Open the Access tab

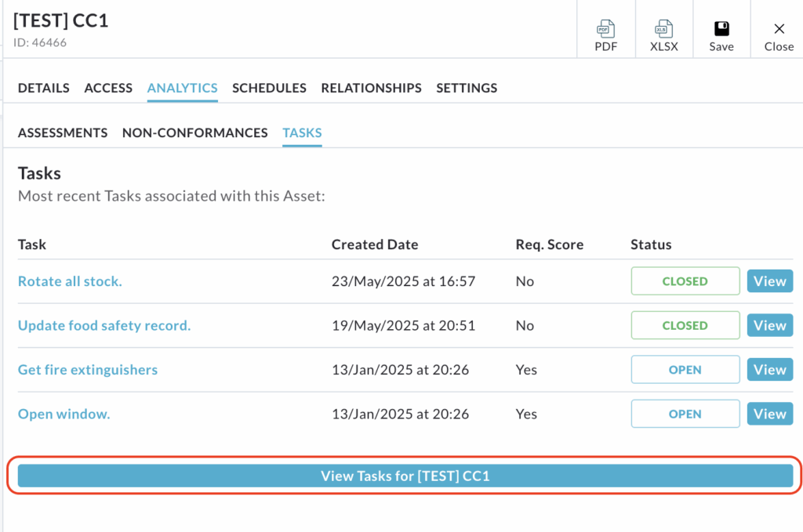coord(108,88)
